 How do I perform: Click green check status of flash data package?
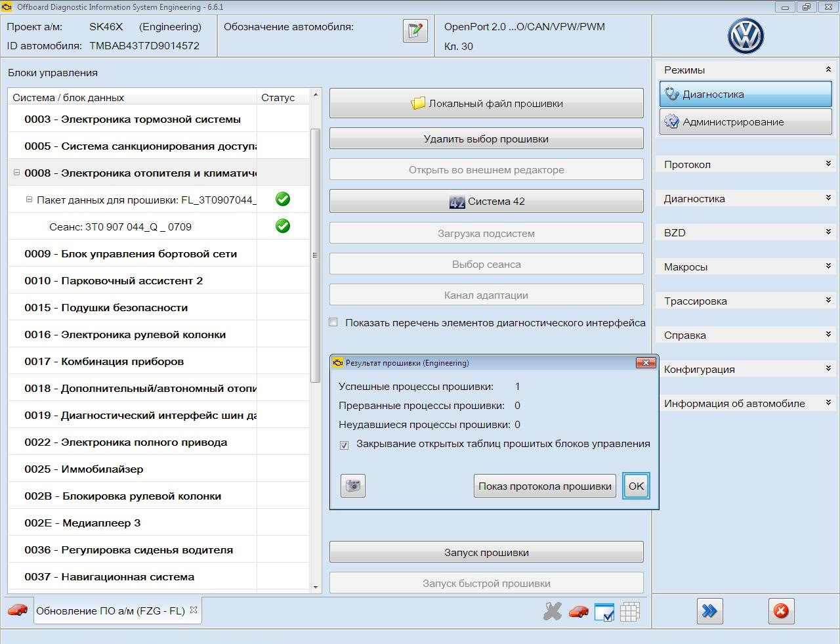(283, 199)
